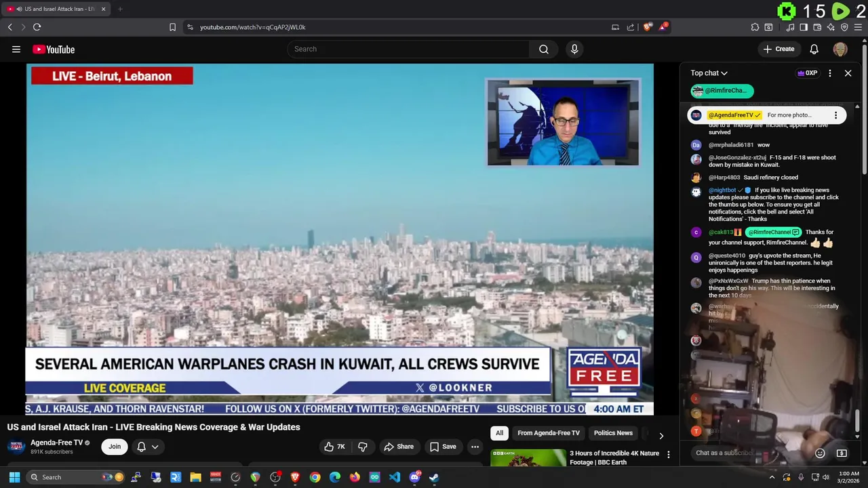The height and width of the screenshot is (488, 868).
Task: Open the BBC Earth nature footage thumbnail
Action: [528, 458]
